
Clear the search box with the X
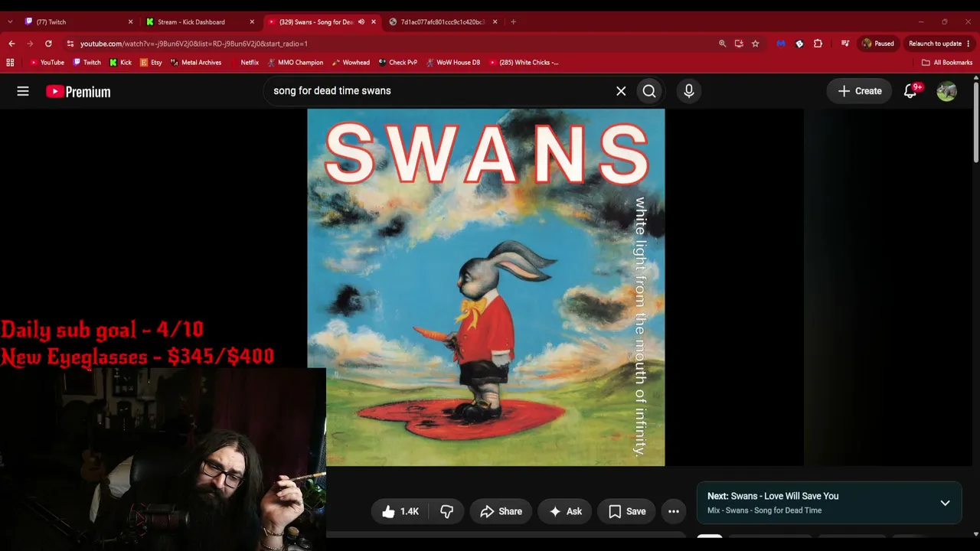point(621,91)
